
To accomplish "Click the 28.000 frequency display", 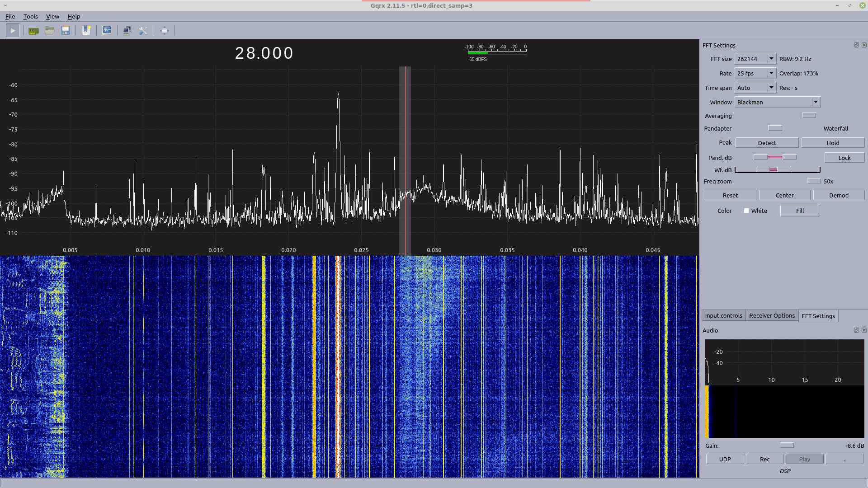I will (264, 53).
